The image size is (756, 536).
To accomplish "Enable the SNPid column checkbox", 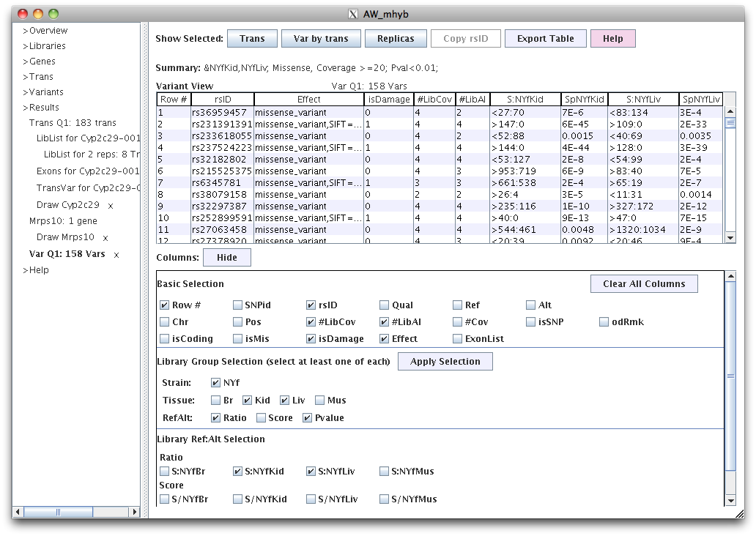I will [238, 305].
